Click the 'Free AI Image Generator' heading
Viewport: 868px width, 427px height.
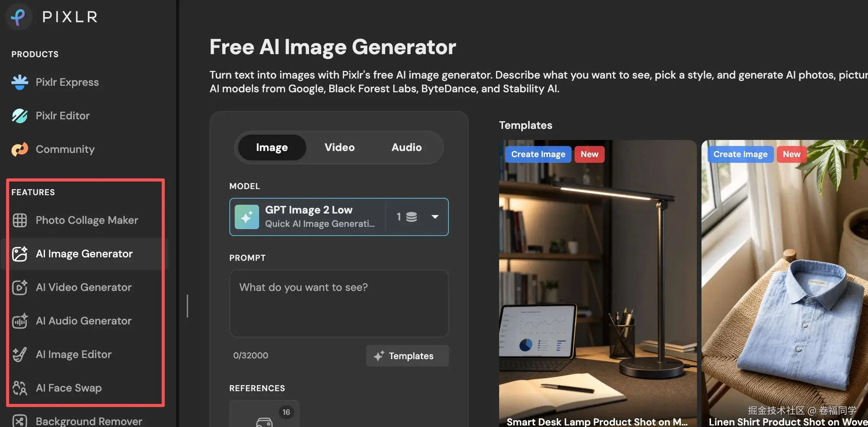333,47
